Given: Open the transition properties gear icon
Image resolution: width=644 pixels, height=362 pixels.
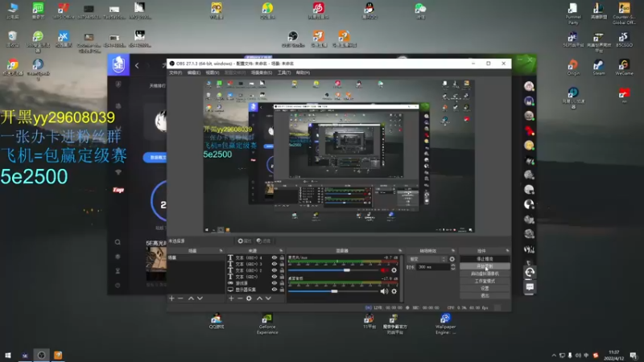Looking at the screenshot, I should point(452,259).
